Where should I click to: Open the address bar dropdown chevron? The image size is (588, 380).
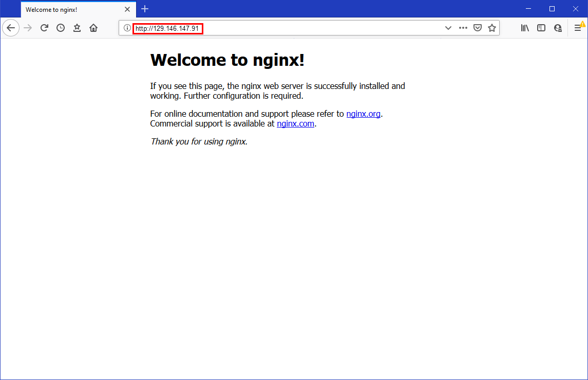pos(448,28)
